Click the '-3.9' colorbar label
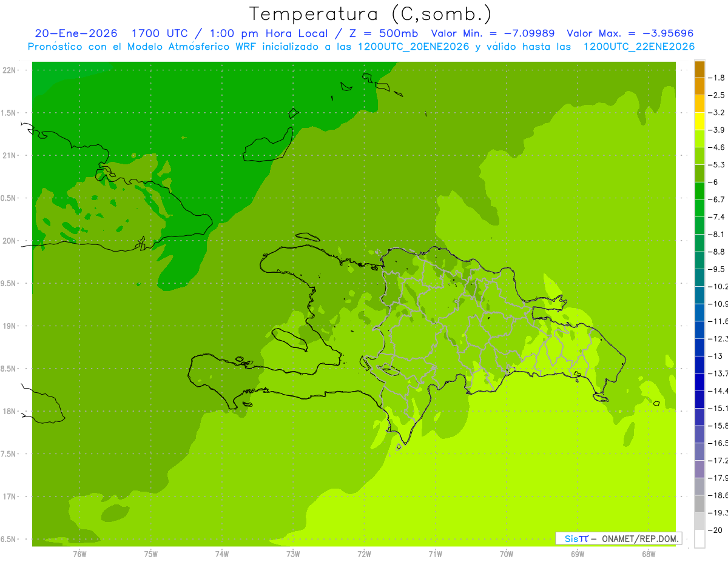728x562 pixels. coord(718,130)
